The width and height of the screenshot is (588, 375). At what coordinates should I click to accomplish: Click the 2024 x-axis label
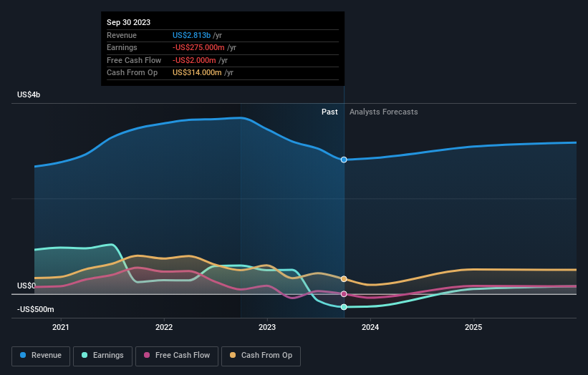pos(370,327)
